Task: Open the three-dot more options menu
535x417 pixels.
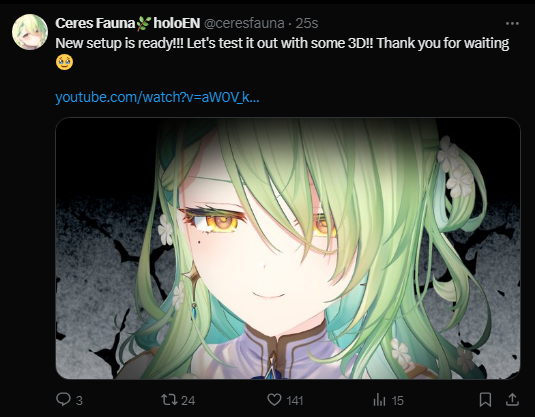Action: (x=512, y=23)
